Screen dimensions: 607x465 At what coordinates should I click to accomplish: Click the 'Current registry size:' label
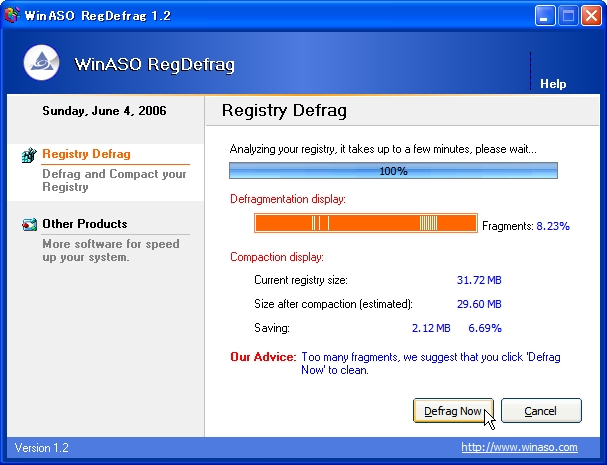tap(301, 280)
